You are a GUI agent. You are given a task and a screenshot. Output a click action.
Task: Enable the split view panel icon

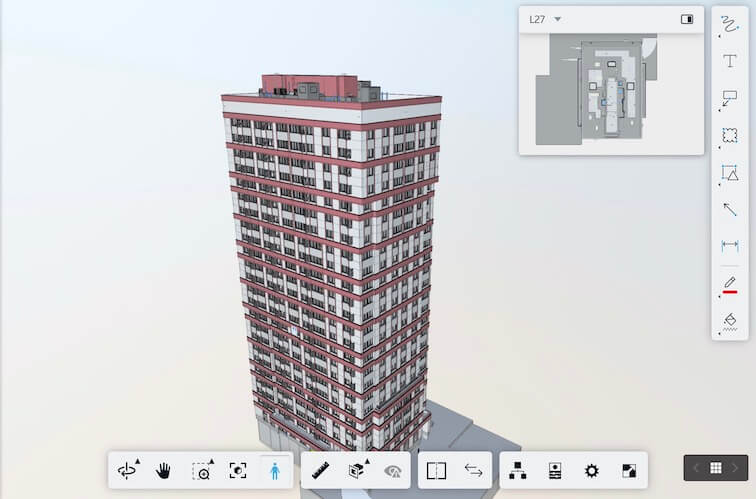point(436,471)
